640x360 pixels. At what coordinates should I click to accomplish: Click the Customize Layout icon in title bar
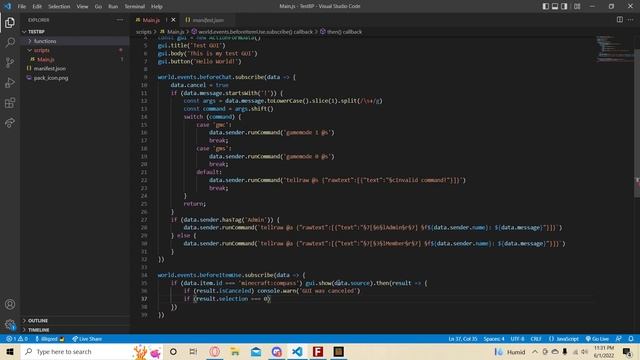pos(577,6)
